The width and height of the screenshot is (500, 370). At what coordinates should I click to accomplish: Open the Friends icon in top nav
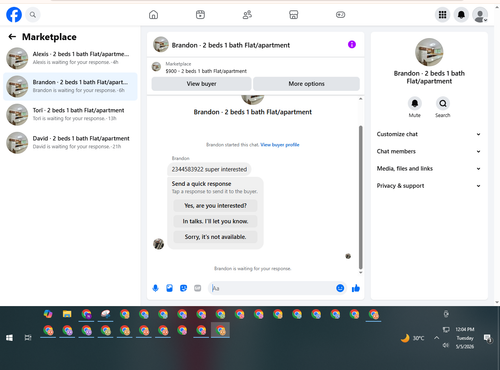point(247,15)
